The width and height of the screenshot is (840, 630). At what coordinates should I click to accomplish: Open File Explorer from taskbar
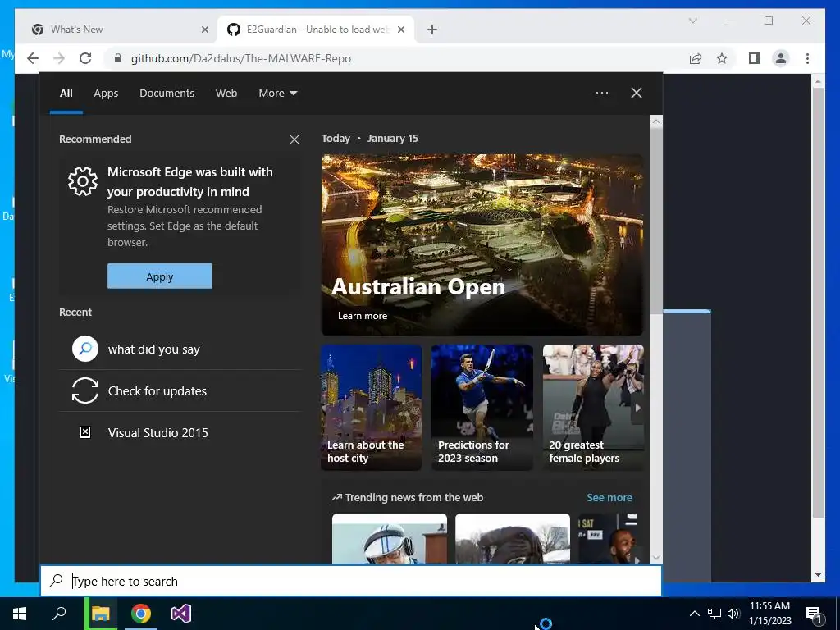click(x=100, y=614)
